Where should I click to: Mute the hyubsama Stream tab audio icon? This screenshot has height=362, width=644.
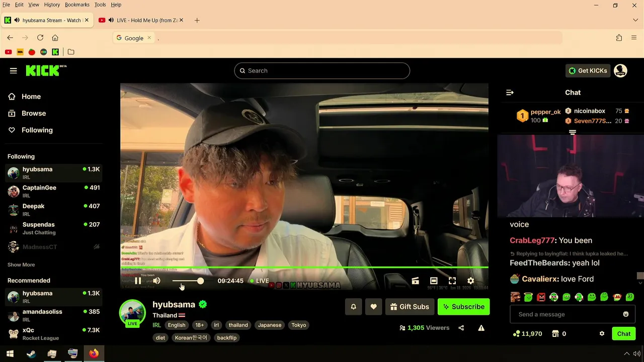click(17, 20)
